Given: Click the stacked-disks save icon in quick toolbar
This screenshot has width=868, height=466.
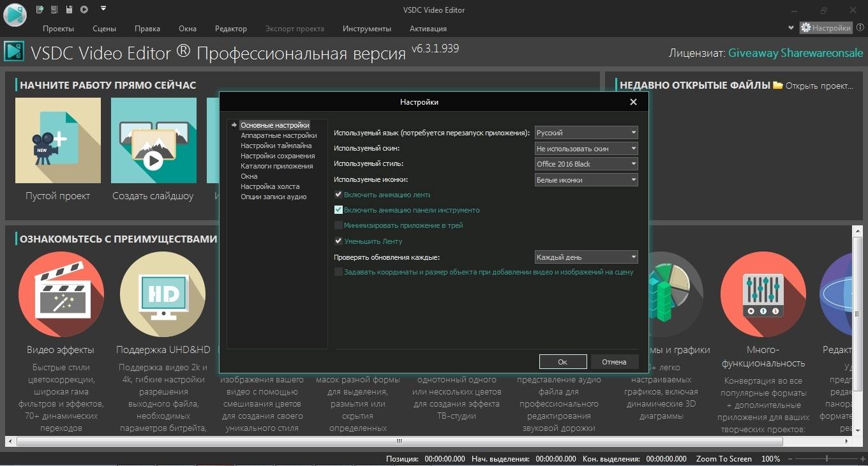Looking at the screenshot, I should 54,10.
